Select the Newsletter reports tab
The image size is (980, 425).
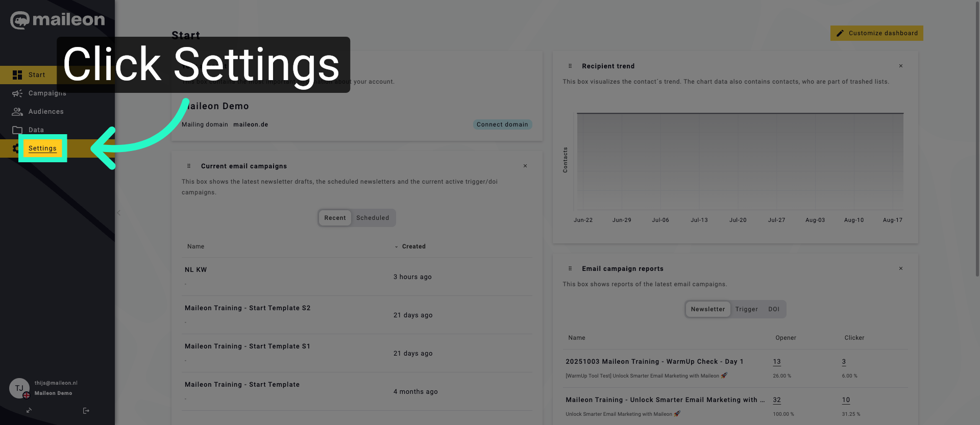[x=708, y=309]
